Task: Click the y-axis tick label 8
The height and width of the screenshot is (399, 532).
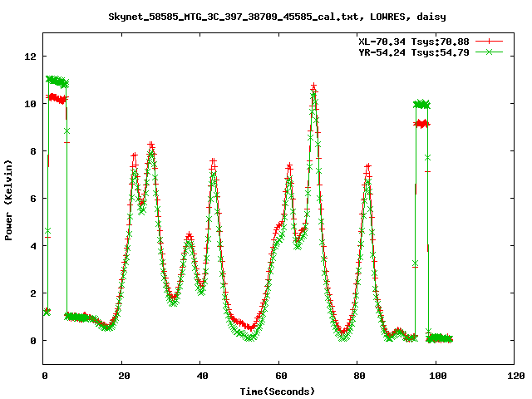Action: (33, 151)
